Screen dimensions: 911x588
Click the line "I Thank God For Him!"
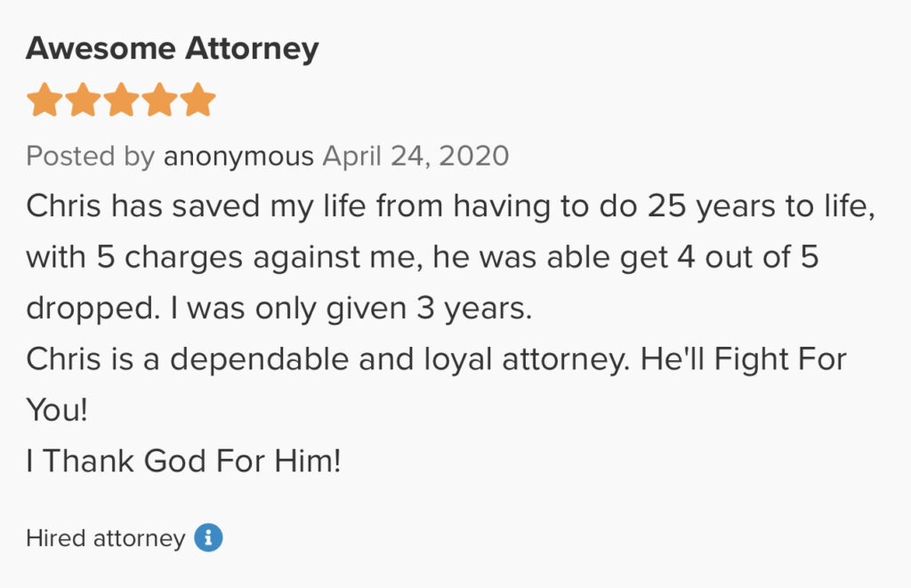click(183, 461)
